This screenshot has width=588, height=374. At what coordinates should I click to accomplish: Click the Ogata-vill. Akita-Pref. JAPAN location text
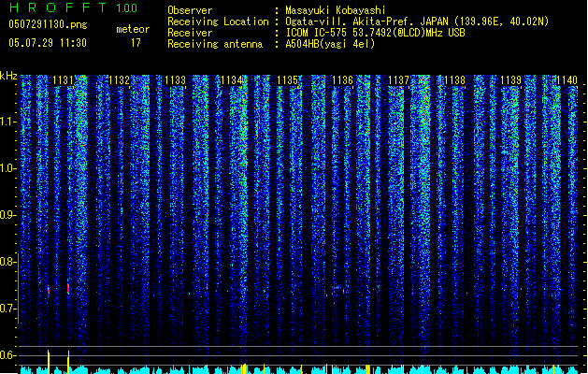coord(417,22)
